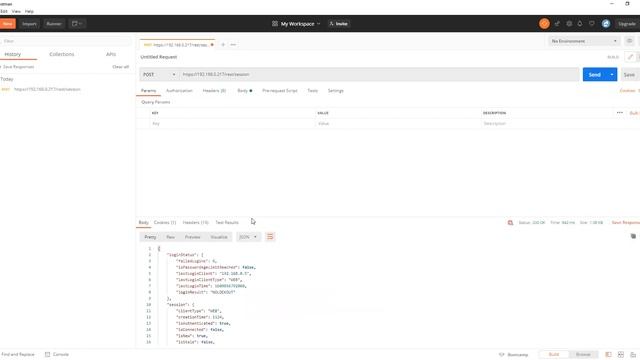This screenshot has height=360, width=640.
Task: Open the Edit menu
Action: click(4, 11)
